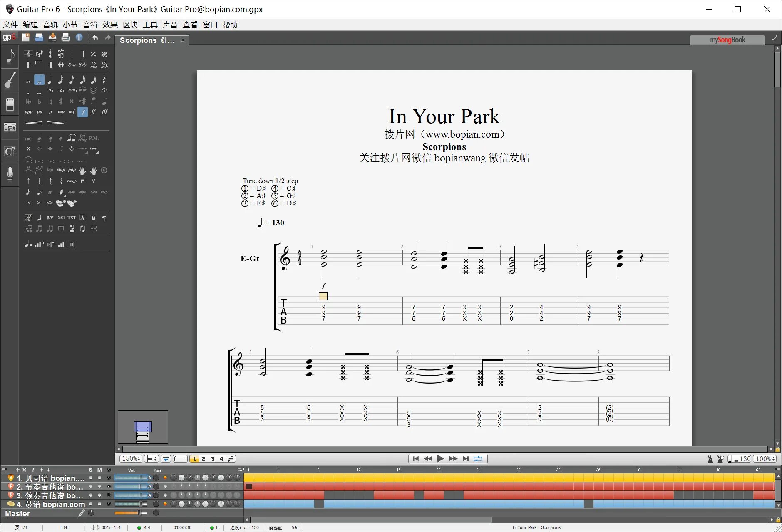782x532 pixels.
Task: Select the eighth note duration
Action: pyautogui.click(x=61, y=80)
